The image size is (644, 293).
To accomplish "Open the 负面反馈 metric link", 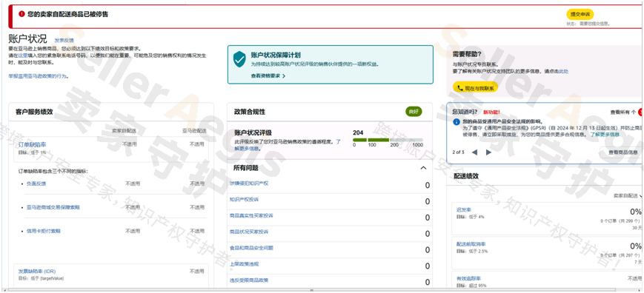I will point(36,183).
